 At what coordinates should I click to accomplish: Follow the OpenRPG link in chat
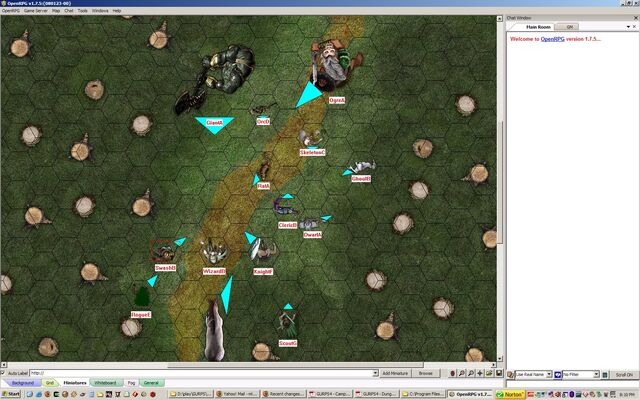(552, 39)
